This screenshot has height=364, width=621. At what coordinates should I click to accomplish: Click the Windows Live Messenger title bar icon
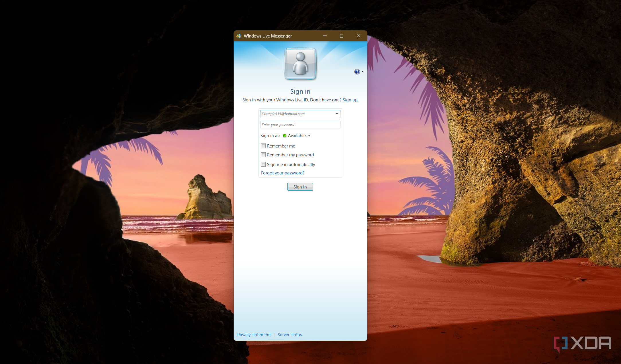click(239, 36)
